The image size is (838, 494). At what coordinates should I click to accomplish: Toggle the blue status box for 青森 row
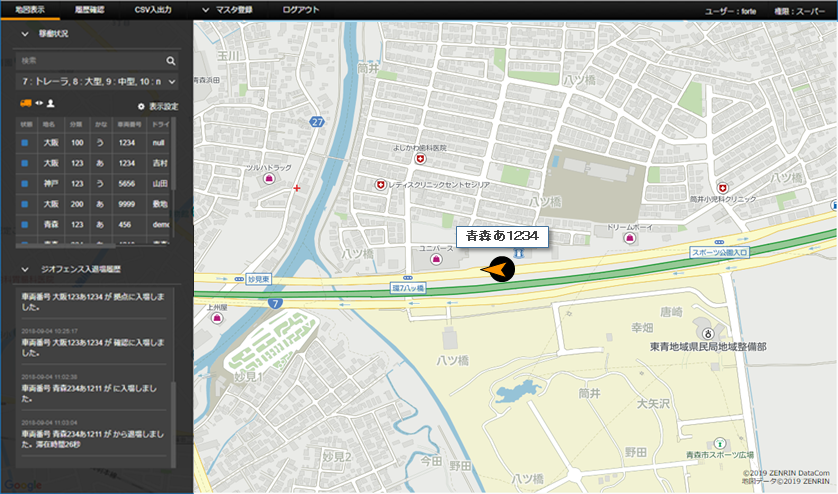[x=25, y=226]
